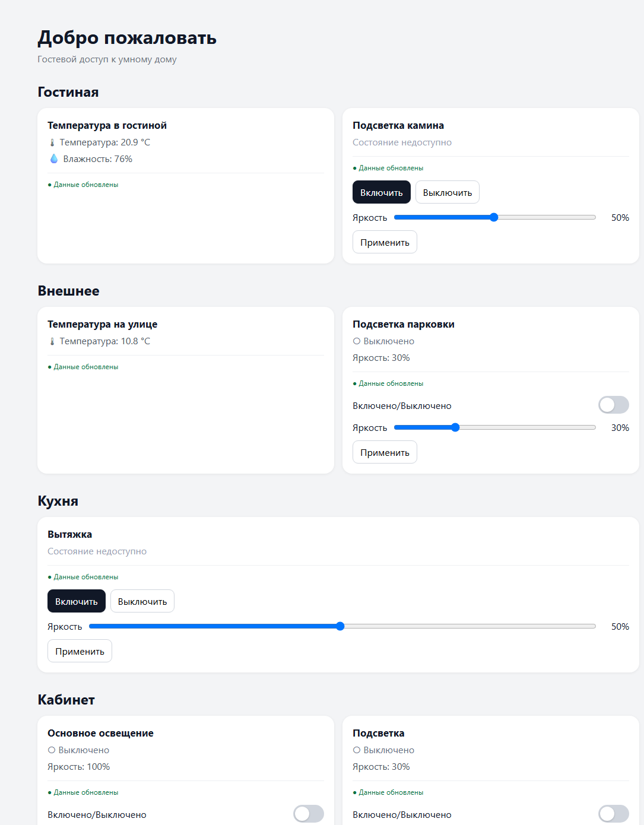The height and width of the screenshot is (825, 644).
Task: Click the Подсветка камина brightness slider
Action: (x=495, y=217)
